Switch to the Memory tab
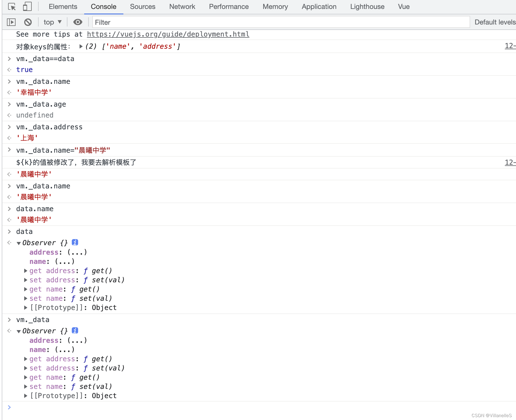Screen dimensions: 516x420 click(x=275, y=7)
